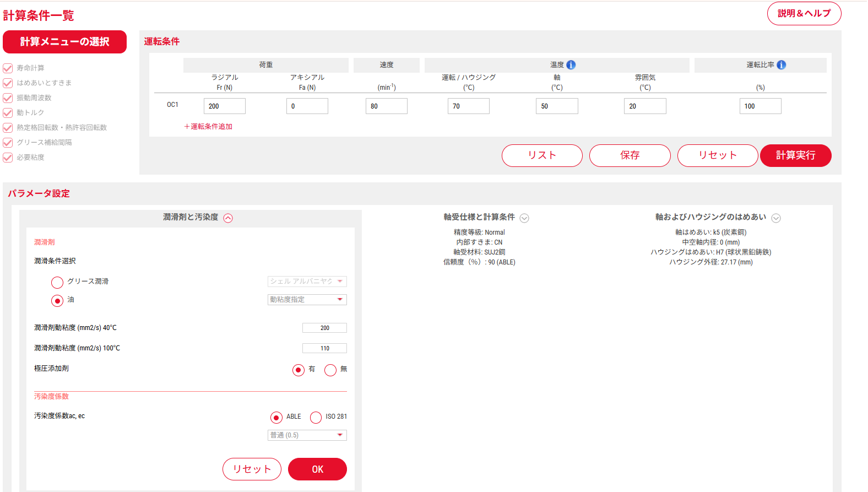Expand 軸およびハウジングのはめあい section chevron
The width and height of the screenshot is (868, 492).
click(x=776, y=218)
